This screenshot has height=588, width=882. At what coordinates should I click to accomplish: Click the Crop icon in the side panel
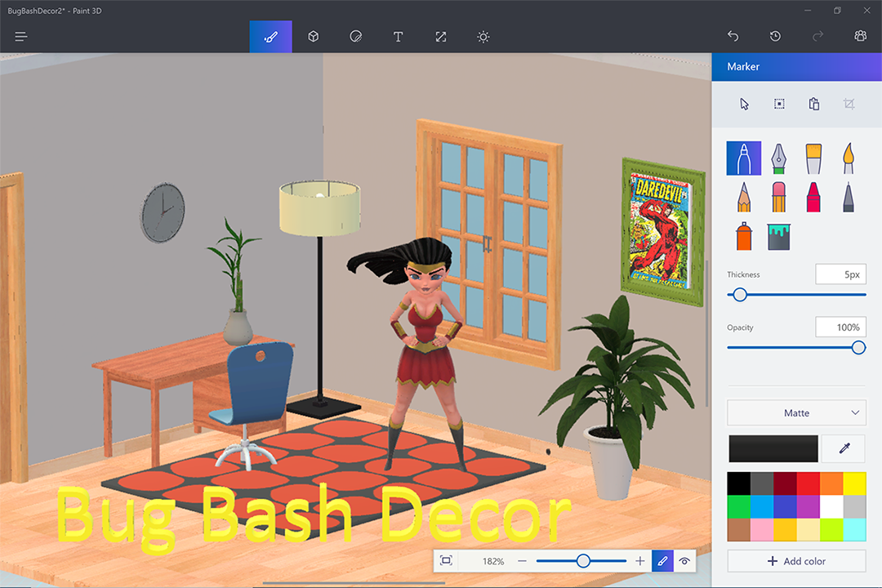[849, 104]
